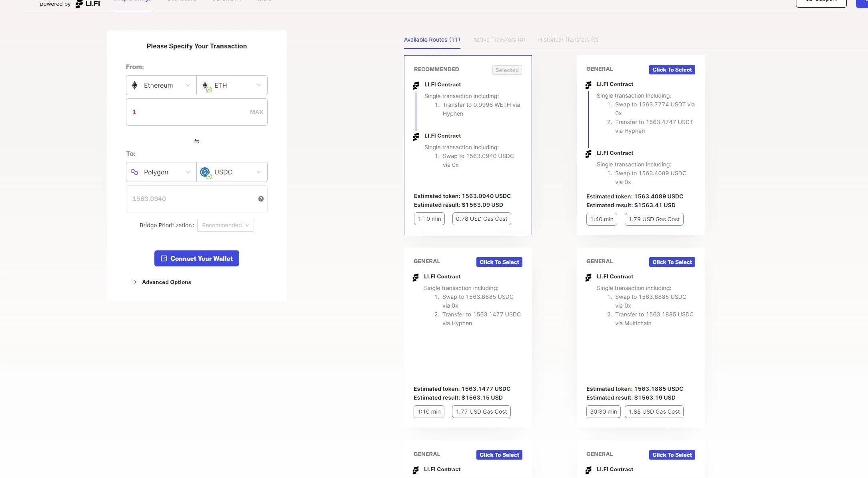This screenshot has height=478, width=868.
Task: Switch to Available Routes (11) tab
Action: [432, 40]
